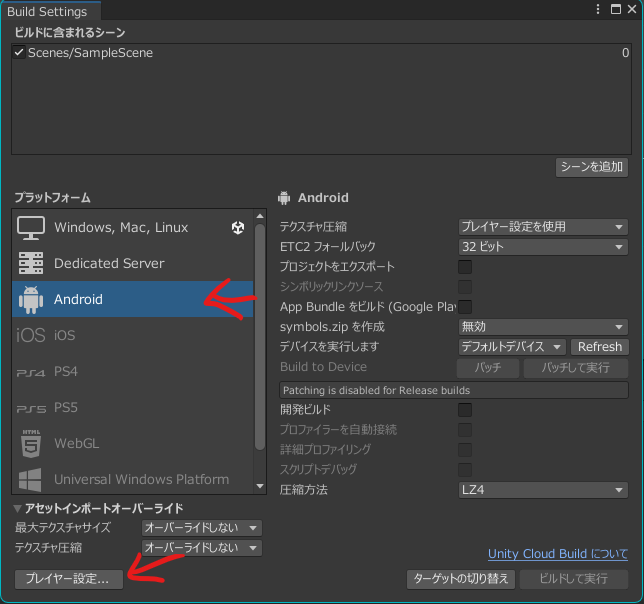
Task: Click the Universal Windows Platform logo icon
Action: point(30,480)
